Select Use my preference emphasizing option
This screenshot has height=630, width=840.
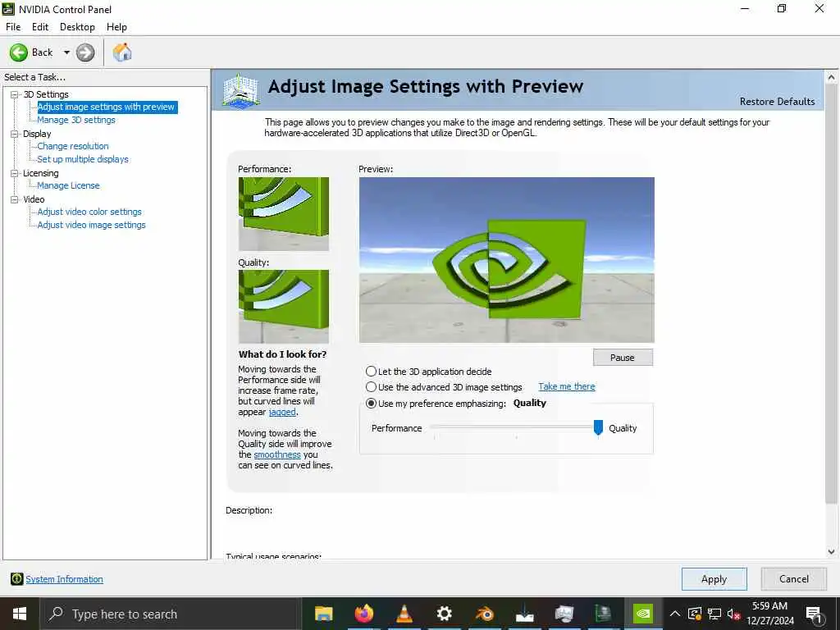(371, 404)
